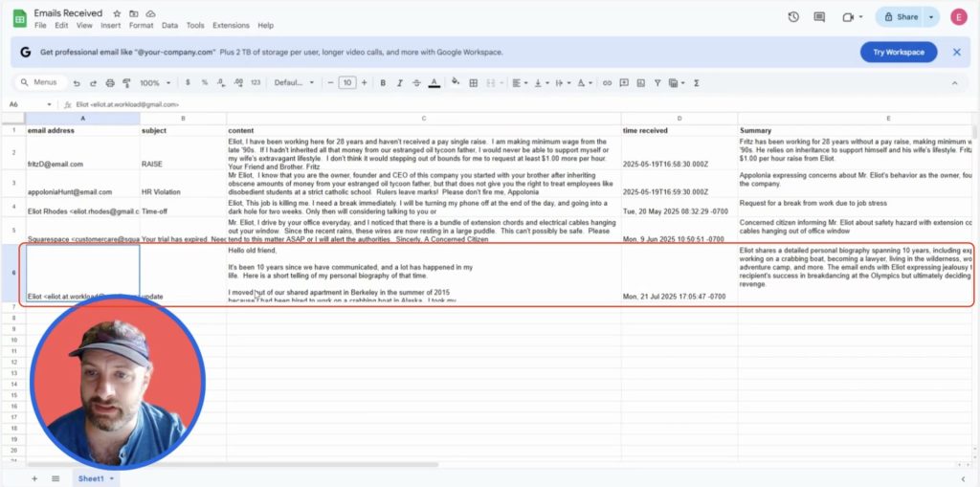Open the vertical align dropdown
The image size is (980, 487).
pos(542,83)
